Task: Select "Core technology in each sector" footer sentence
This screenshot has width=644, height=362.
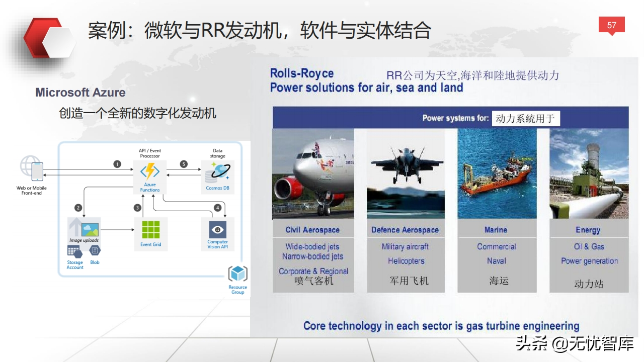Action: click(x=441, y=326)
